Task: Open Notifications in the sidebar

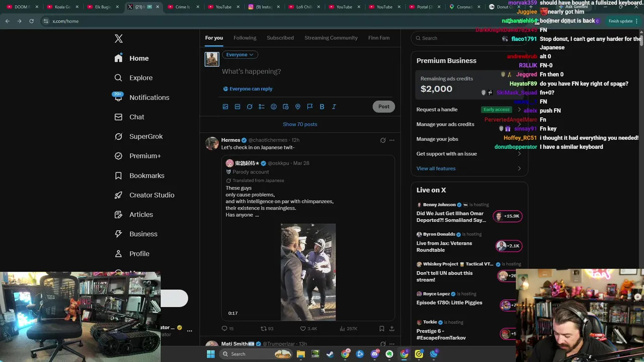Action: (141, 98)
